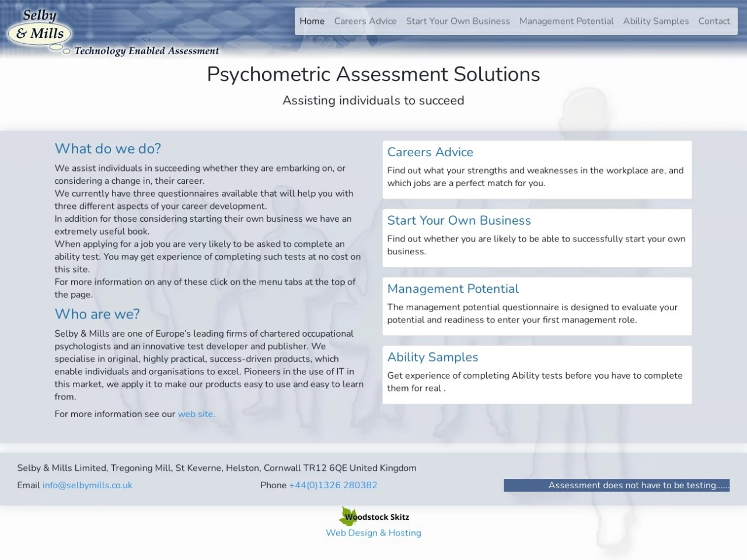This screenshot has height=560, width=747.
Task: Open the Contact page tab
Action: point(714,21)
